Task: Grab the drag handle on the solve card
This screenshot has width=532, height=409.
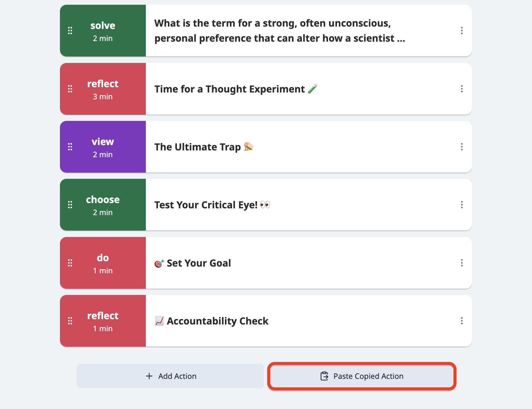Action: [70, 31]
